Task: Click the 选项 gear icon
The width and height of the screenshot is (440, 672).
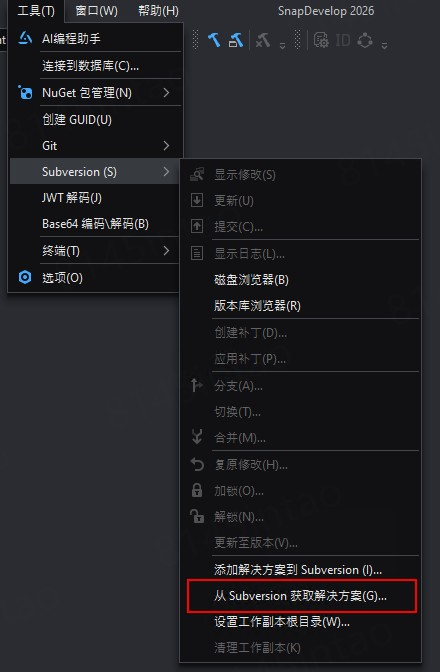Action: 25,277
